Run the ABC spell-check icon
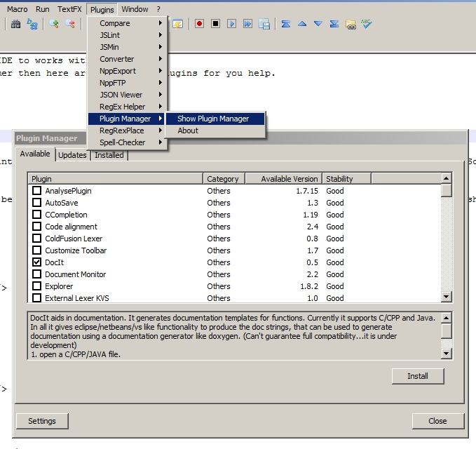 coord(367,24)
